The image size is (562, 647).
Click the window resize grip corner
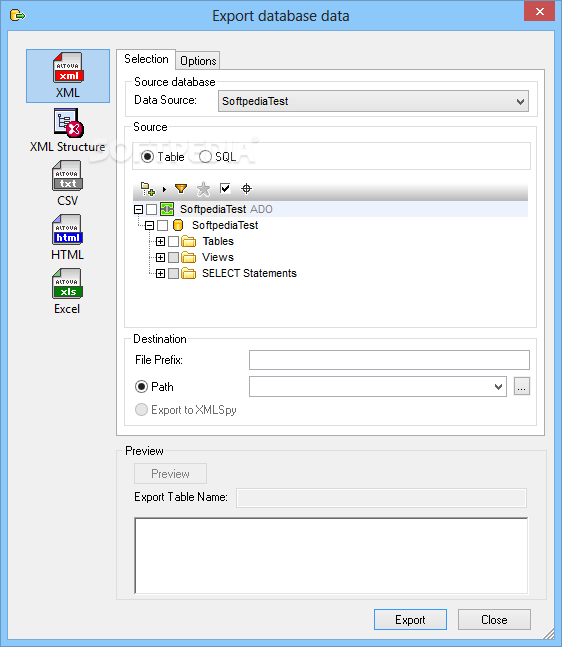549,633
